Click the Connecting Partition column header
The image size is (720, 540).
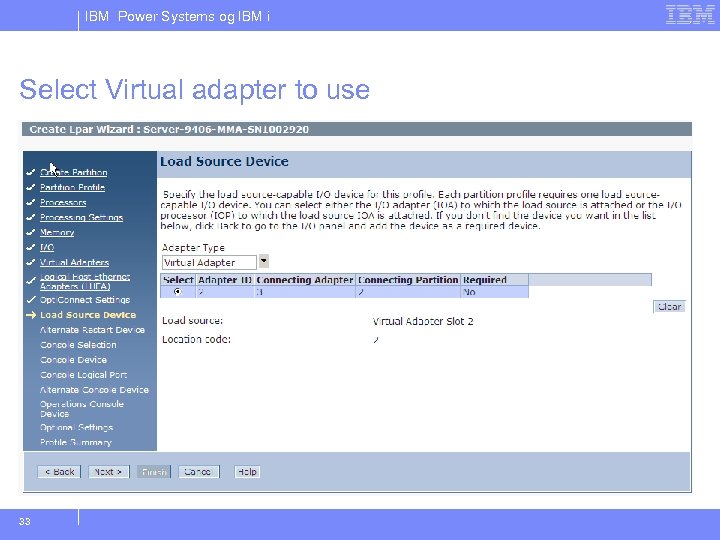click(x=408, y=280)
